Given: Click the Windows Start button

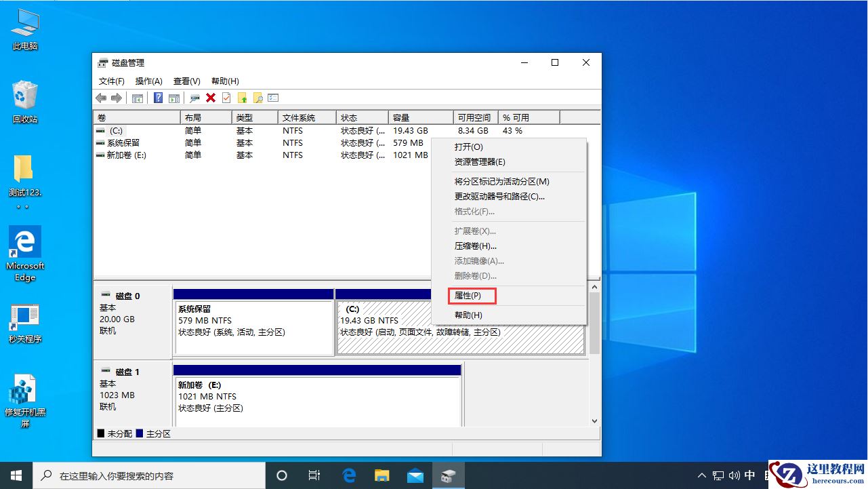Looking at the screenshot, I should (x=15, y=475).
